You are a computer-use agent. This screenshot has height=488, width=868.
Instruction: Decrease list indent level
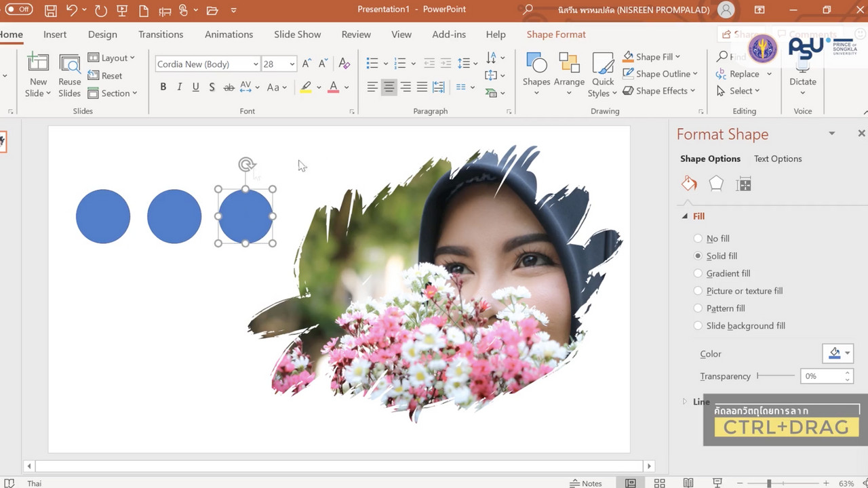(x=429, y=63)
